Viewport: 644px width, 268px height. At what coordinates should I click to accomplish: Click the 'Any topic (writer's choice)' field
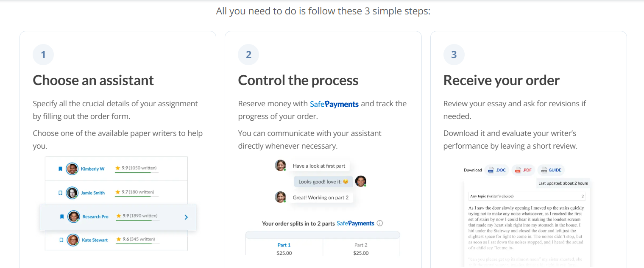[526, 196]
